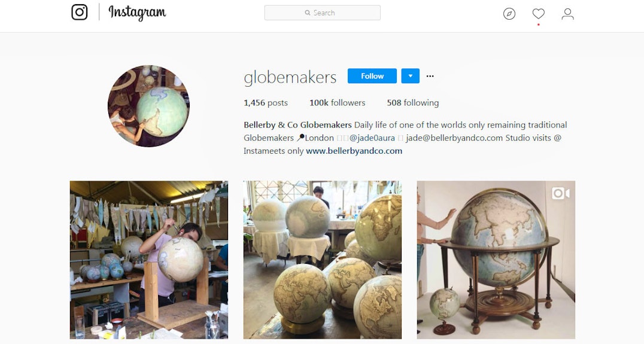Open the video post of large globe on stand

(x=496, y=260)
